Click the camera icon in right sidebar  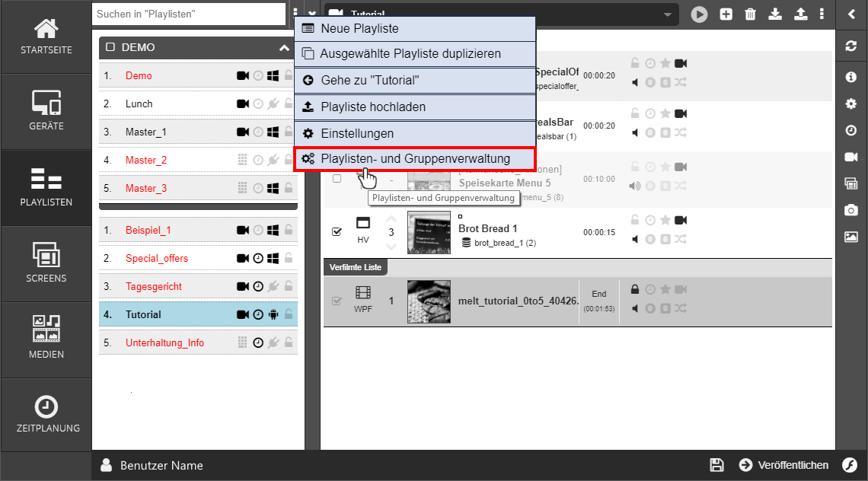851,210
